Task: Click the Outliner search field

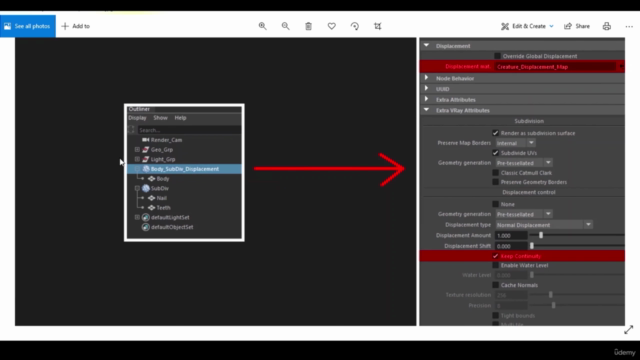Action: pyautogui.click(x=189, y=130)
